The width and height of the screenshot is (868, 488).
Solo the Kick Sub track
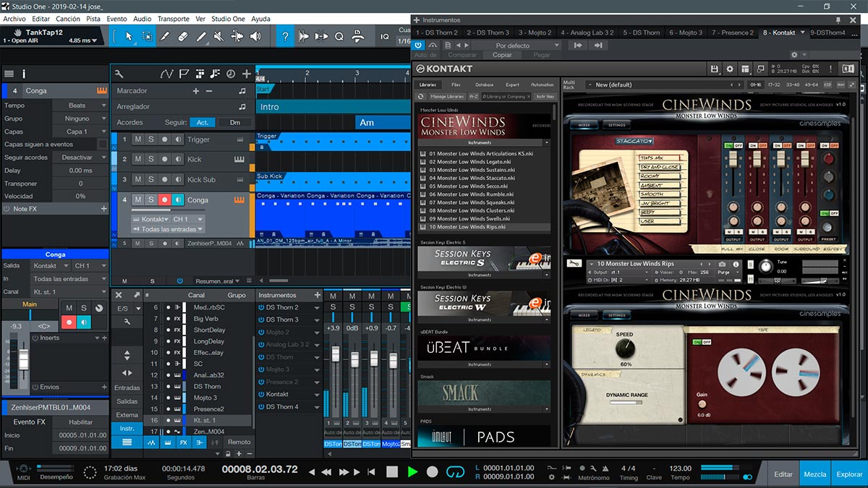(x=151, y=179)
